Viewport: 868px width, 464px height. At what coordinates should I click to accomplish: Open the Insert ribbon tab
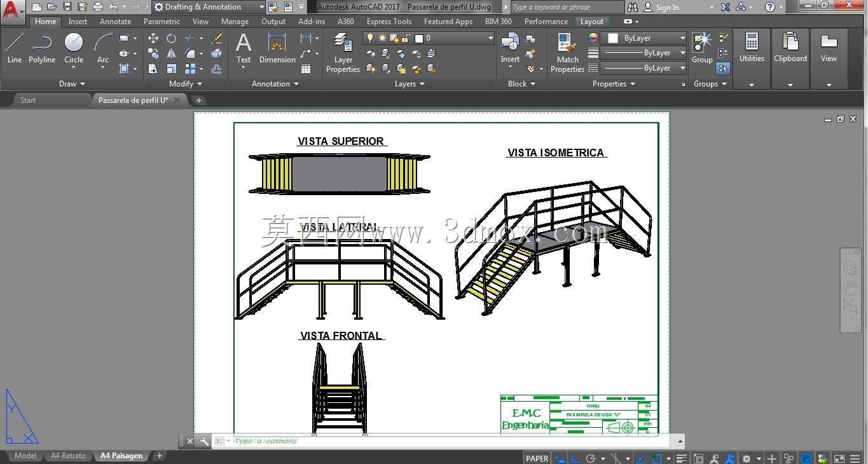(78, 21)
